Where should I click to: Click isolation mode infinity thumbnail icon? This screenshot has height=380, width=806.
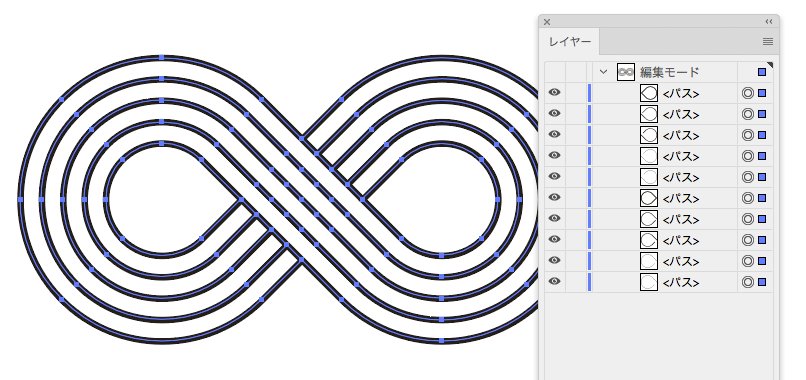click(626, 73)
